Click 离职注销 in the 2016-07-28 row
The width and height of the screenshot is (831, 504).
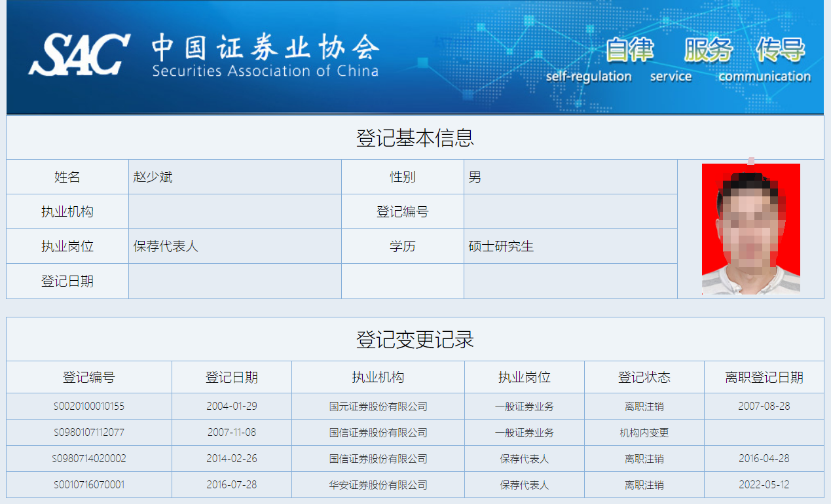click(644, 484)
